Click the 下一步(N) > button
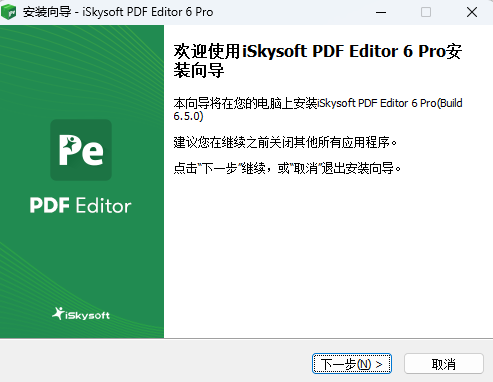This screenshot has width=493, height=382. tap(352, 364)
